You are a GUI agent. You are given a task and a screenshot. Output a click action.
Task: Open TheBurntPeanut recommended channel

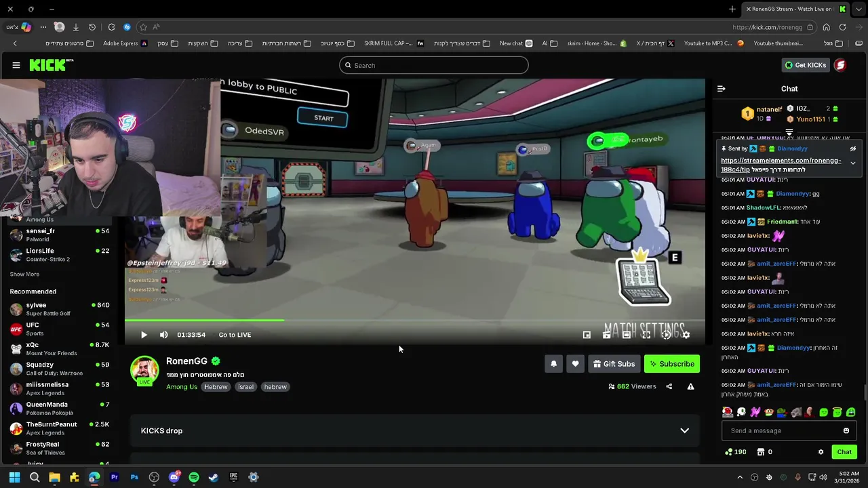click(x=60, y=428)
